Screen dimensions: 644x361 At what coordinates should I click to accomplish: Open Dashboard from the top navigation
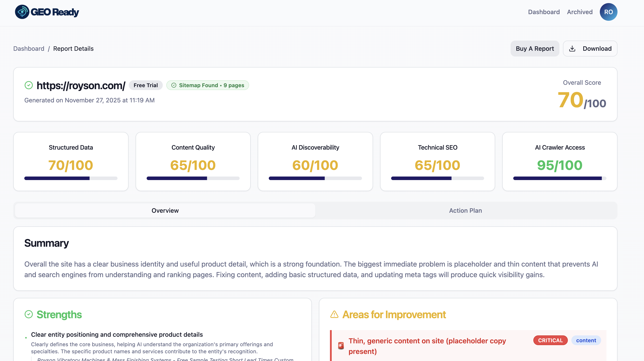544,12
